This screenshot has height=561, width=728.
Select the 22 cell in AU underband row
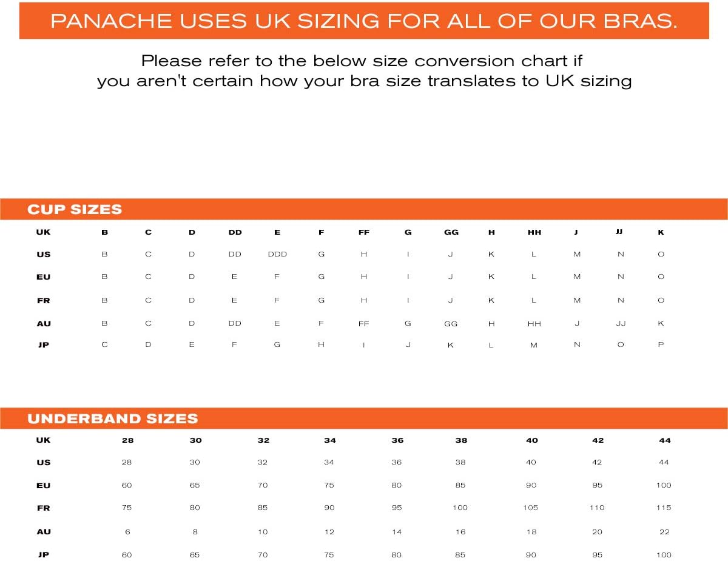click(664, 532)
